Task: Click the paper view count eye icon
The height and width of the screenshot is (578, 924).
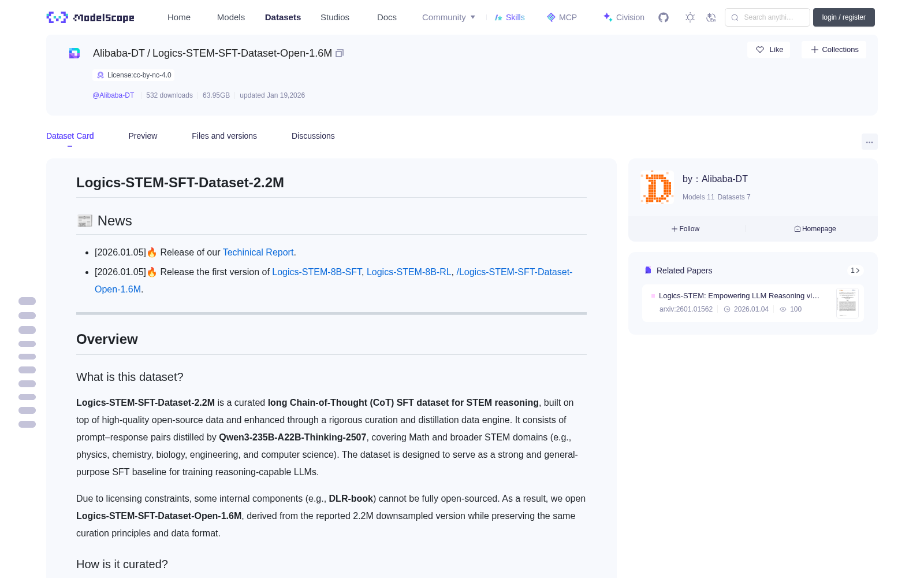Action: pyautogui.click(x=783, y=309)
